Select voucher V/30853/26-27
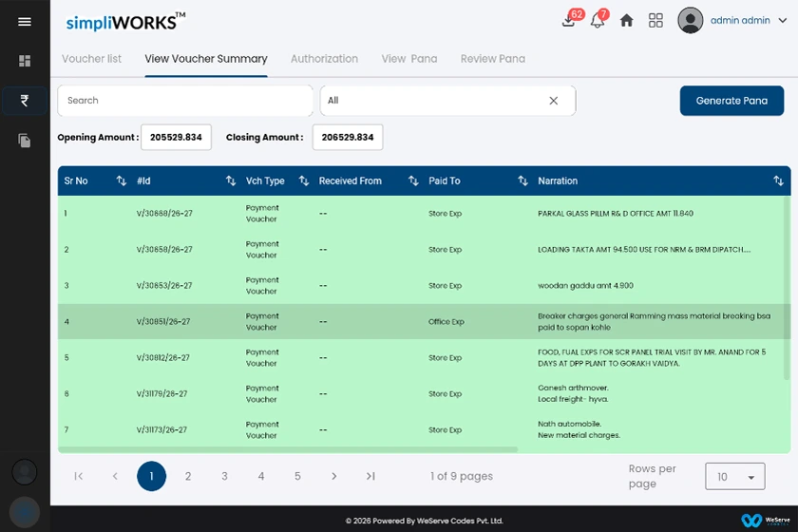Viewport: 798px width, 532px height. (x=164, y=286)
